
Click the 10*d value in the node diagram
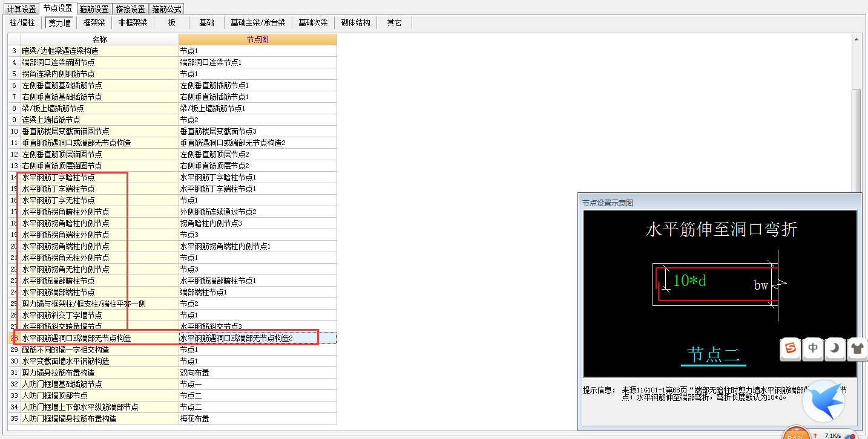click(689, 281)
